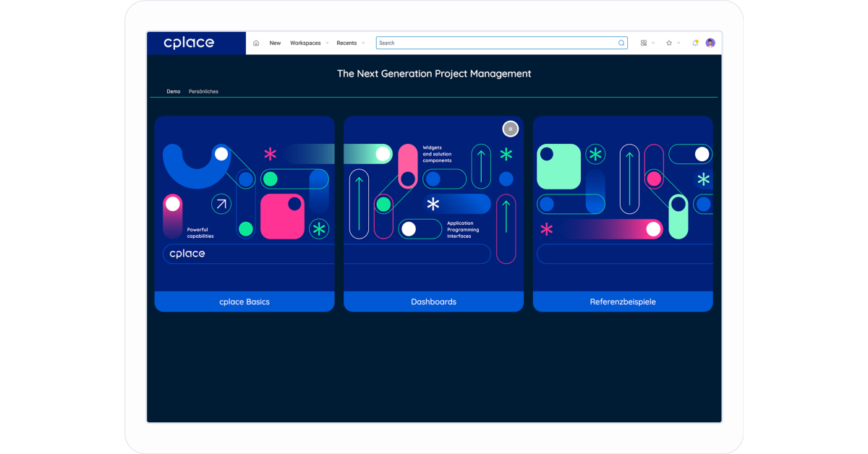Switch to the Persönliches tab
Image resolution: width=868 pixels, height=454 pixels.
pyautogui.click(x=203, y=92)
